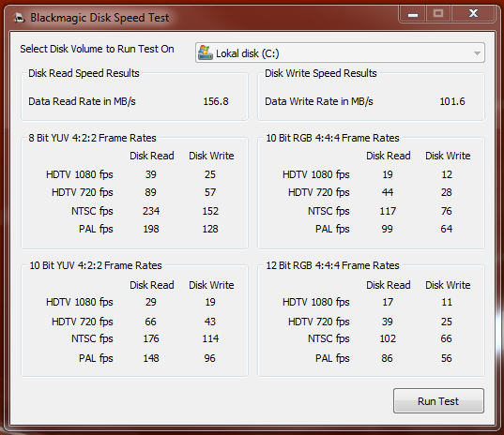Select the Lokal disk (C:) combo box
Screen dimensions: 504x435
coord(340,52)
